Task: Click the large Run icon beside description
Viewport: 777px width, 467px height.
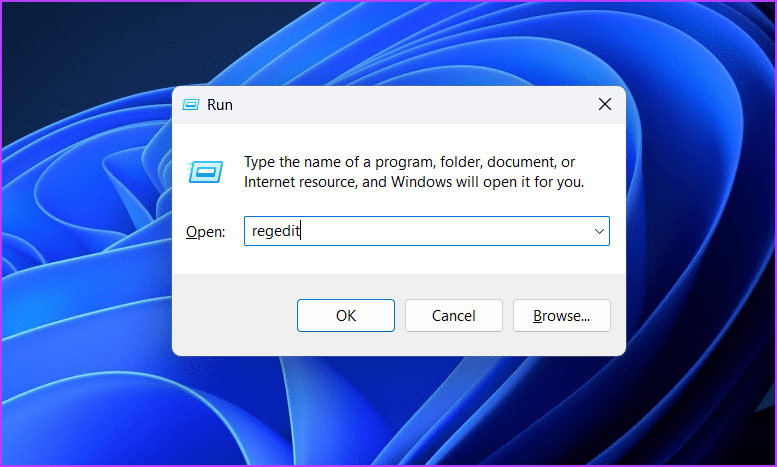Action: 205,172
